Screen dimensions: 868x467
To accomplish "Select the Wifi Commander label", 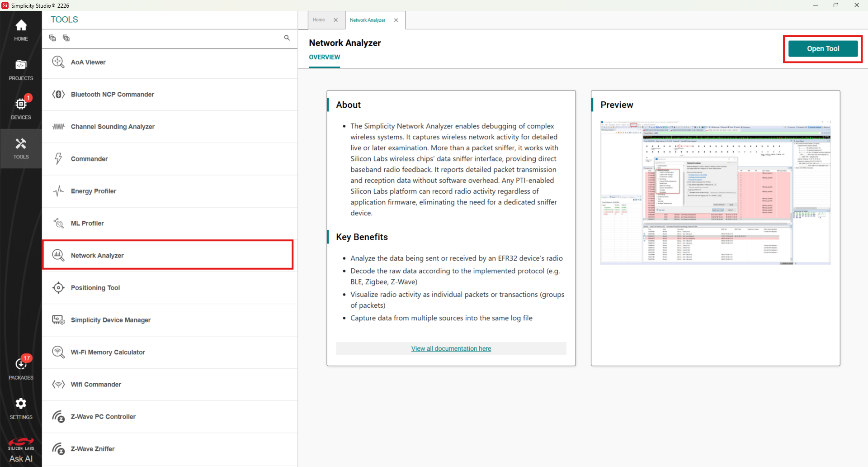I will pos(96,384).
